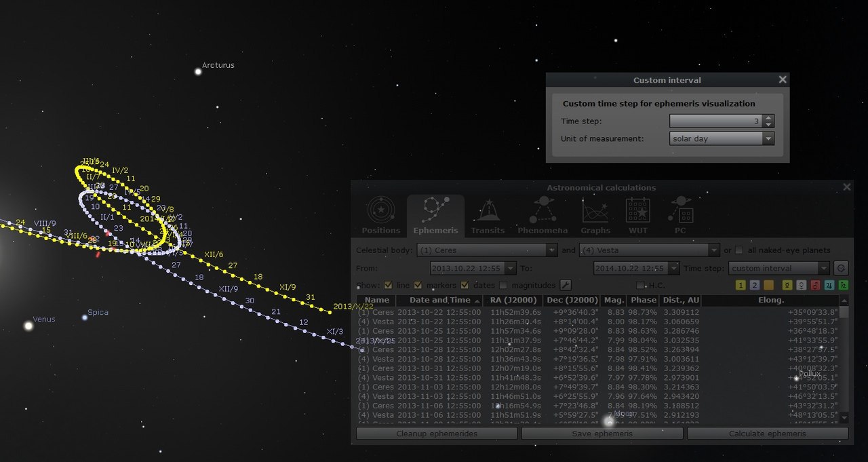The width and height of the screenshot is (868, 462).
Task: Sort table by Elong. column header
Action: [771, 300]
